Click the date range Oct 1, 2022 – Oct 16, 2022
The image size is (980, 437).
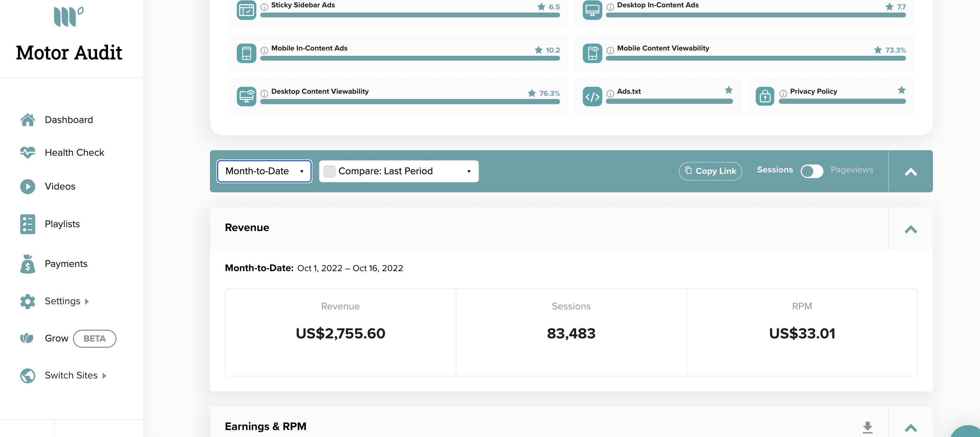(350, 268)
